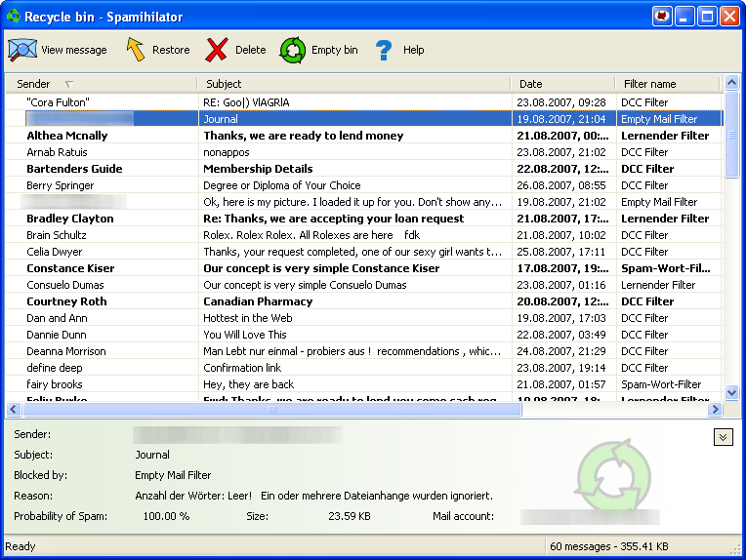Sort list by Date column header
Image resolution: width=746 pixels, height=560 pixels.
point(560,84)
